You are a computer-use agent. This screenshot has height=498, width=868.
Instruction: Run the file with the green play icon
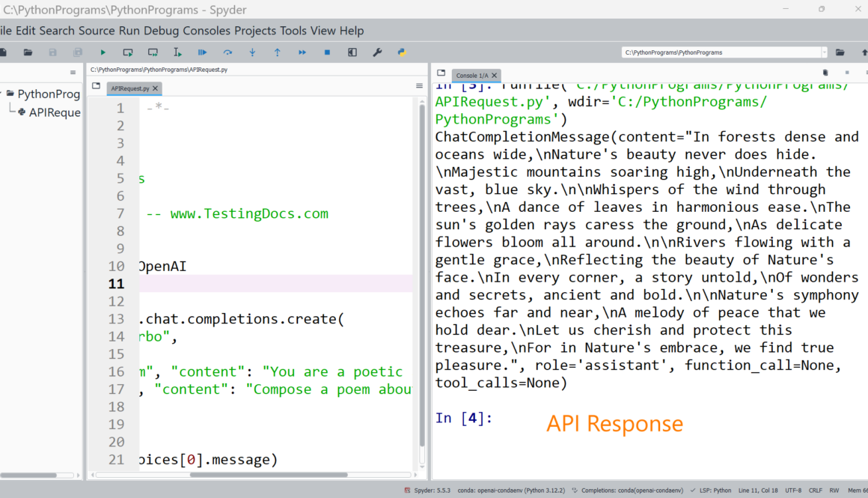pos(103,52)
